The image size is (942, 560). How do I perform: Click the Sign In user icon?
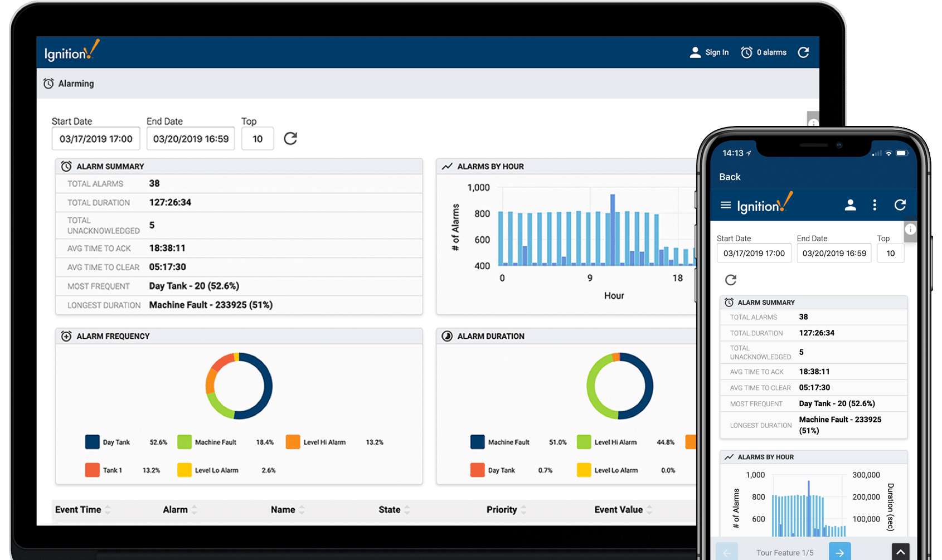tap(695, 52)
